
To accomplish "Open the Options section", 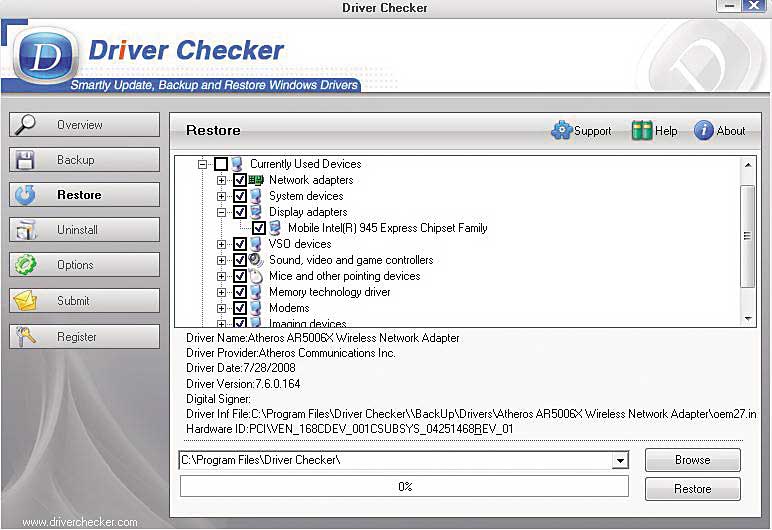I will (84, 265).
